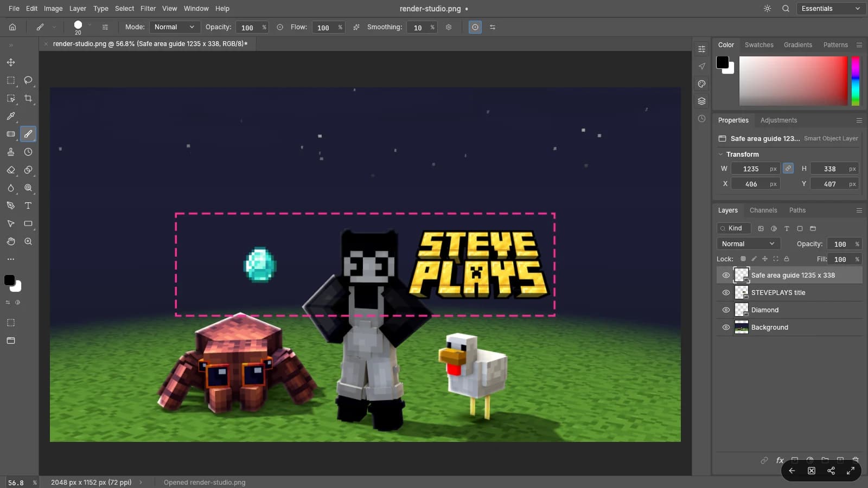
Task: Click the foreground color swatch in Color panel
Action: pyautogui.click(x=722, y=62)
